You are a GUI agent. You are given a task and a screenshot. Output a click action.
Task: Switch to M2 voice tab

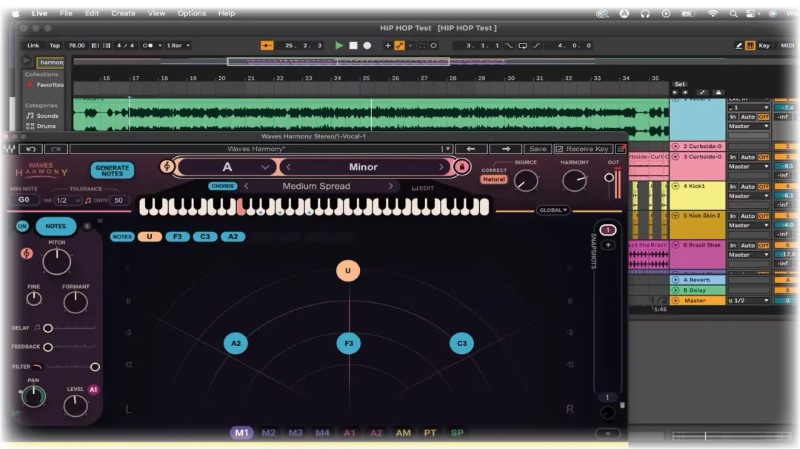pyautogui.click(x=268, y=433)
